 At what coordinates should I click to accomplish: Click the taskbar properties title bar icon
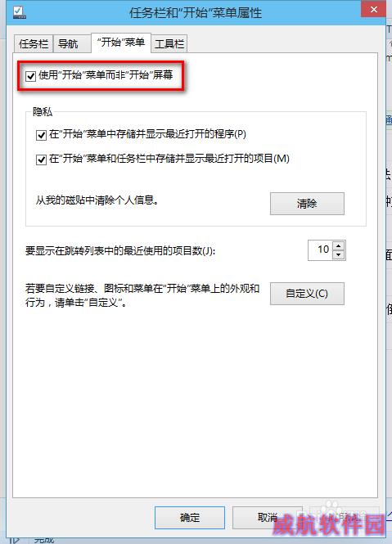tap(19, 12)
